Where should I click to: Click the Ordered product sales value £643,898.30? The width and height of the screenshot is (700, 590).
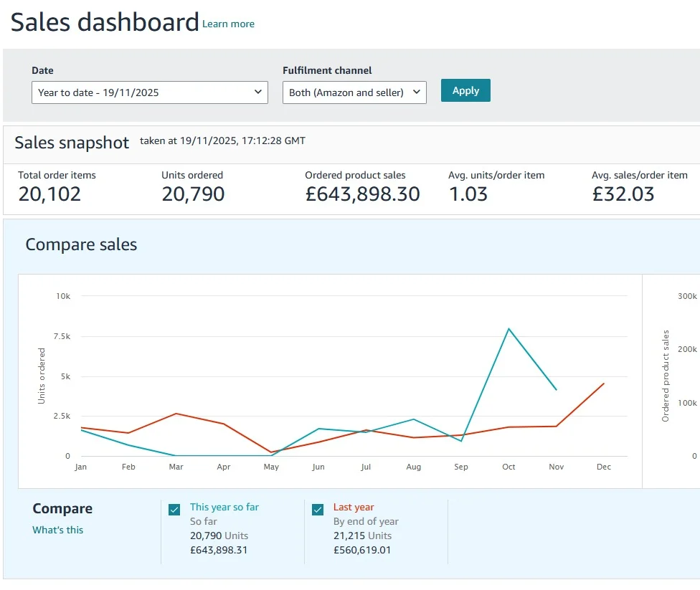(x=362, y=194)
